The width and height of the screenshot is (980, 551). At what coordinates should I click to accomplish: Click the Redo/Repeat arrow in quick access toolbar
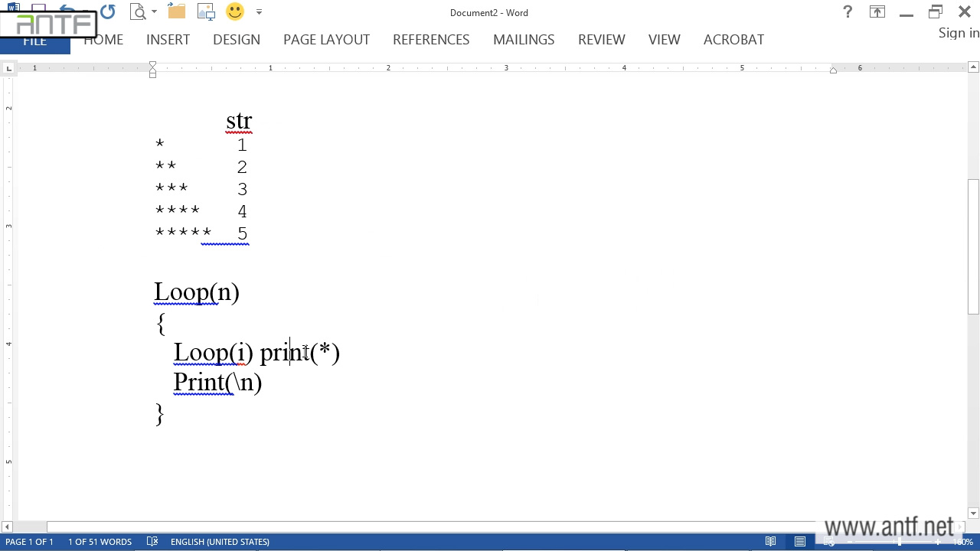pos(107,12)
